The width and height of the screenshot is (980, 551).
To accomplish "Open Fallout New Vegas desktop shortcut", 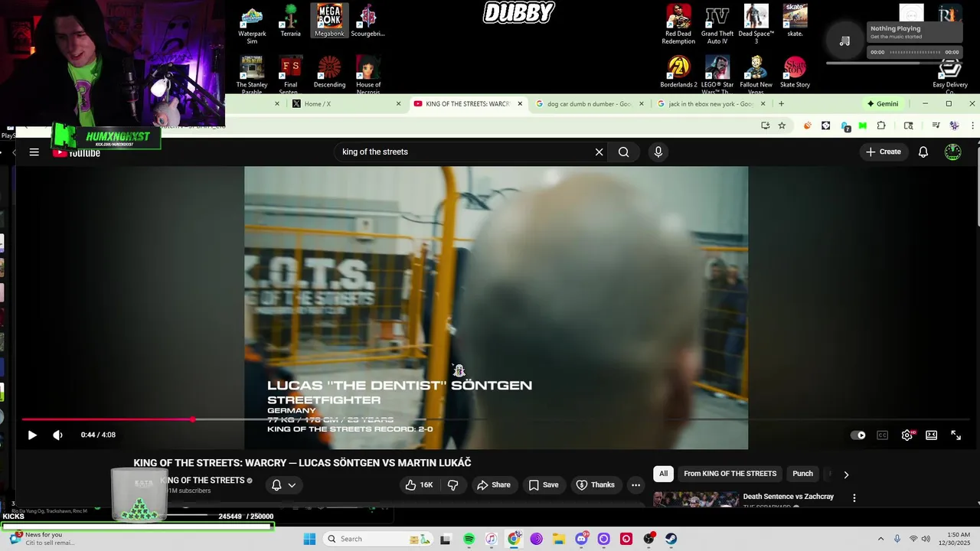I will coord(756,74).
